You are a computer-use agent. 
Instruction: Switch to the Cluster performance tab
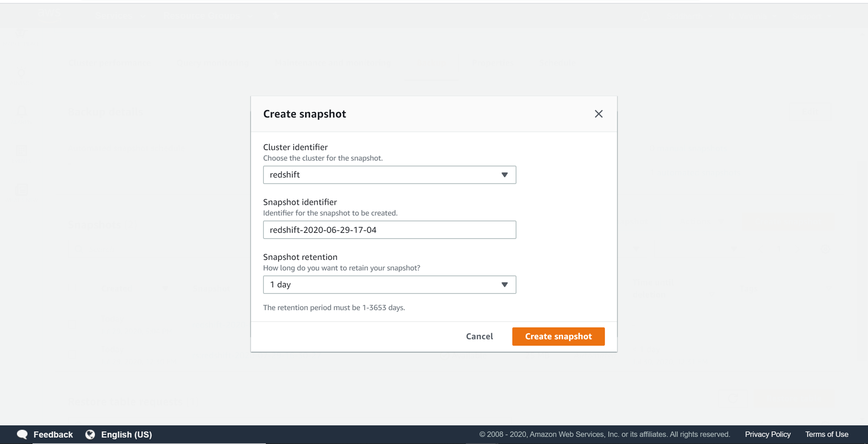(x=110, y=63)
